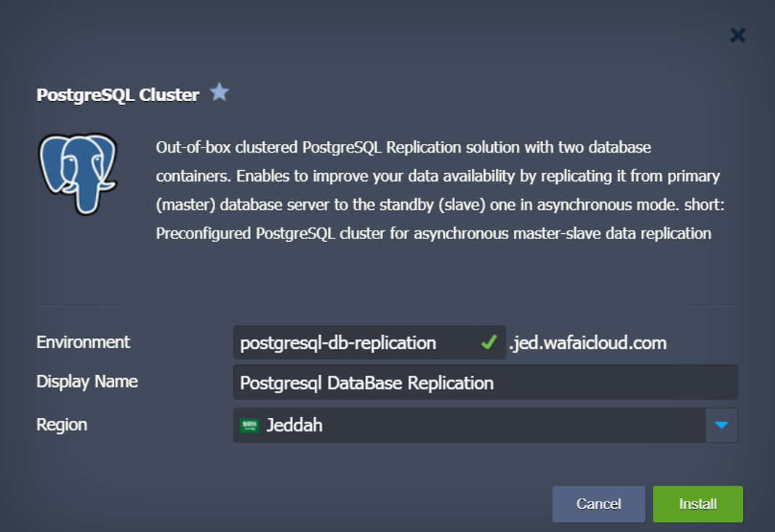Viewport: 775px width, 532px height.
Task: Click the Saudi flag in the Region field
Action: 249,426
